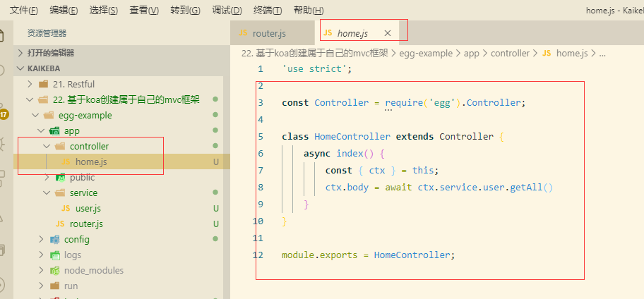644x299 pixels.
Task: Select the config folder name
Action: coord(77,239)
